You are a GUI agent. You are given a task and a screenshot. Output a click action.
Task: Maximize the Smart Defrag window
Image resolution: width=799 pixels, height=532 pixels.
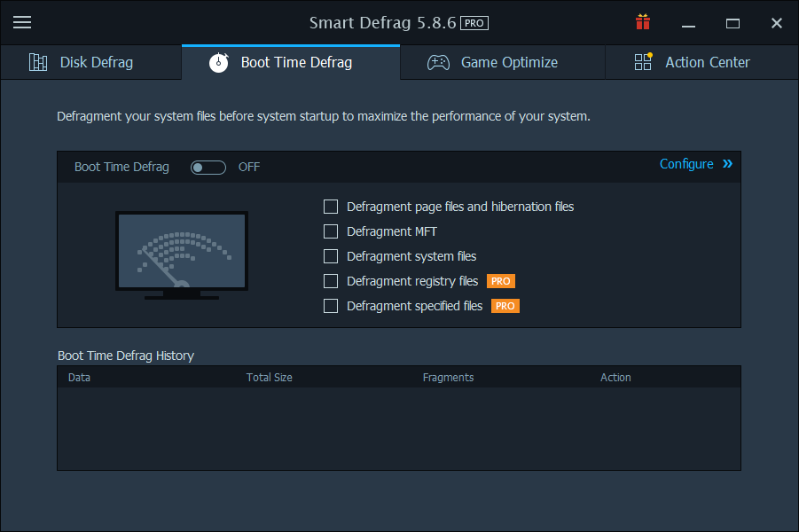(732, 23)
